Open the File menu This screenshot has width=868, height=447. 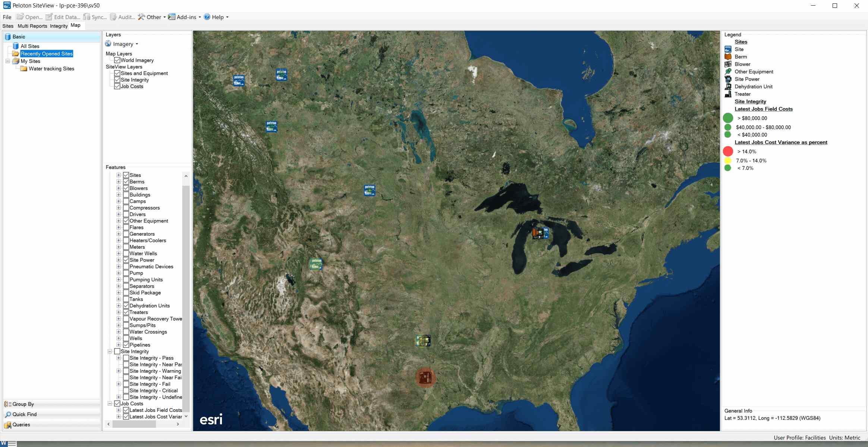7,17
